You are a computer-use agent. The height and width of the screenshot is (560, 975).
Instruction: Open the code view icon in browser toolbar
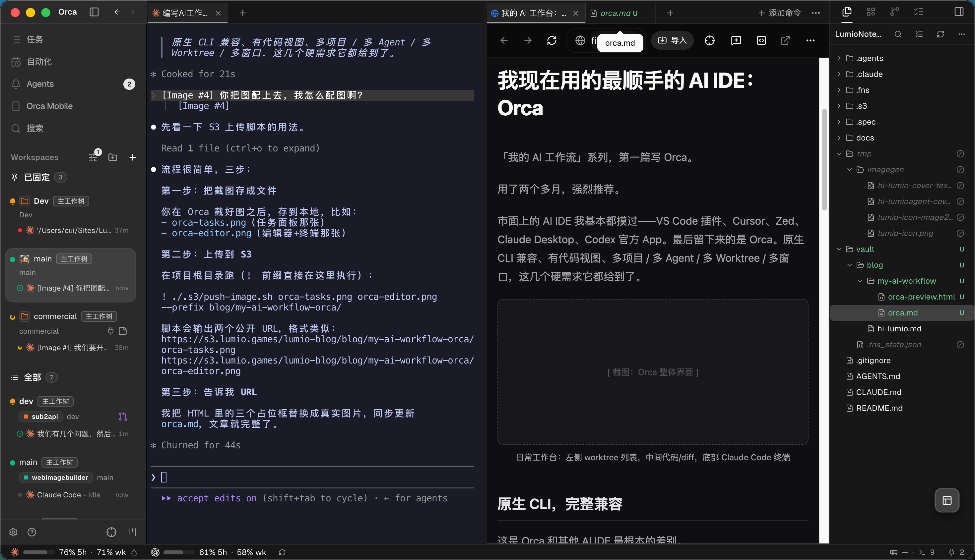point(761,40)
